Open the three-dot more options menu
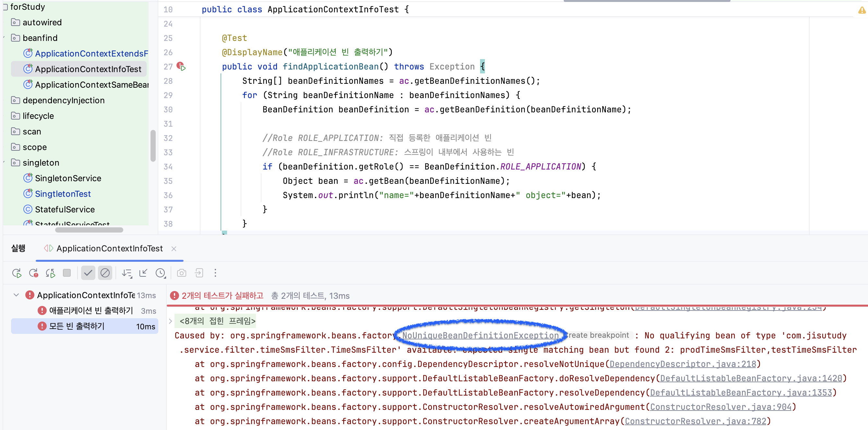Image resolution: width=868 pixels, height=430 pixels. (215, 273)
